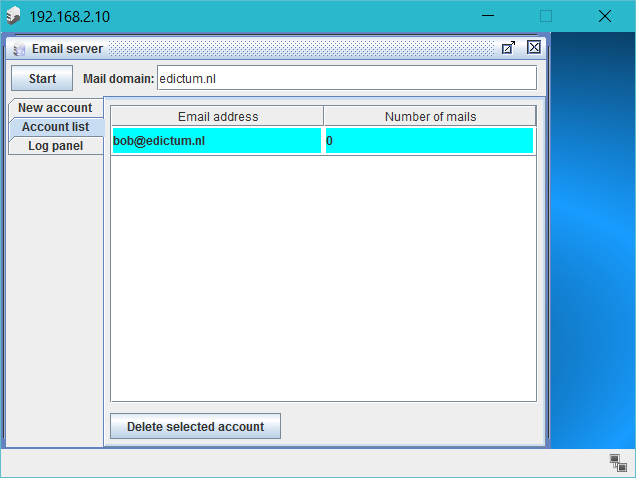Switch to the Account list tab

pyautogui.click(x=56, y=127)
